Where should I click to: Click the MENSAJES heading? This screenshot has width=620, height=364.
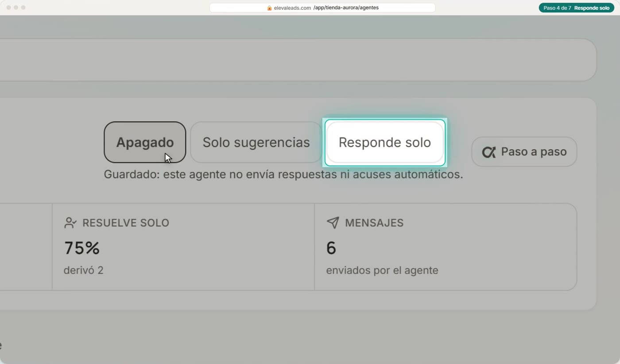374,223
